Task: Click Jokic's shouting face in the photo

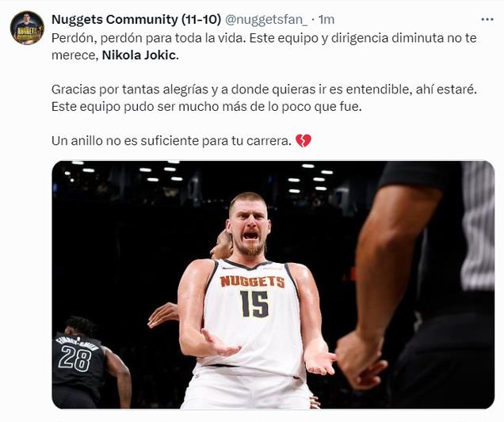Action: [x=250, y=225]
